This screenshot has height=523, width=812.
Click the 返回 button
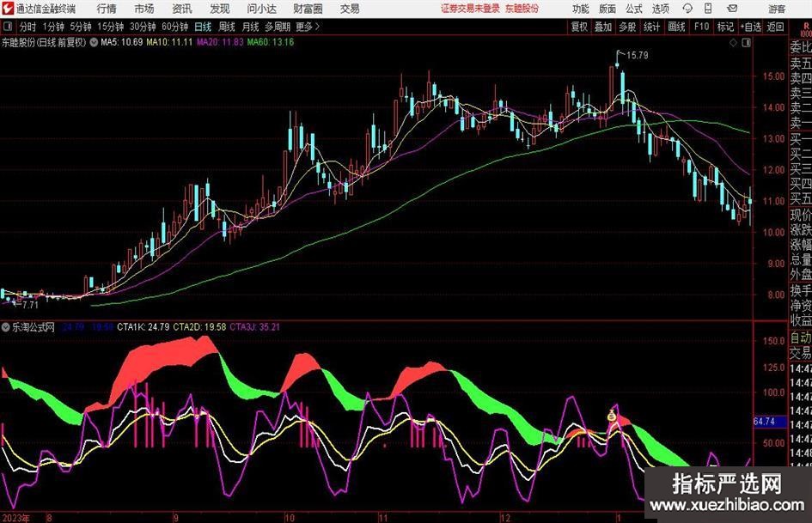[776, 27]
